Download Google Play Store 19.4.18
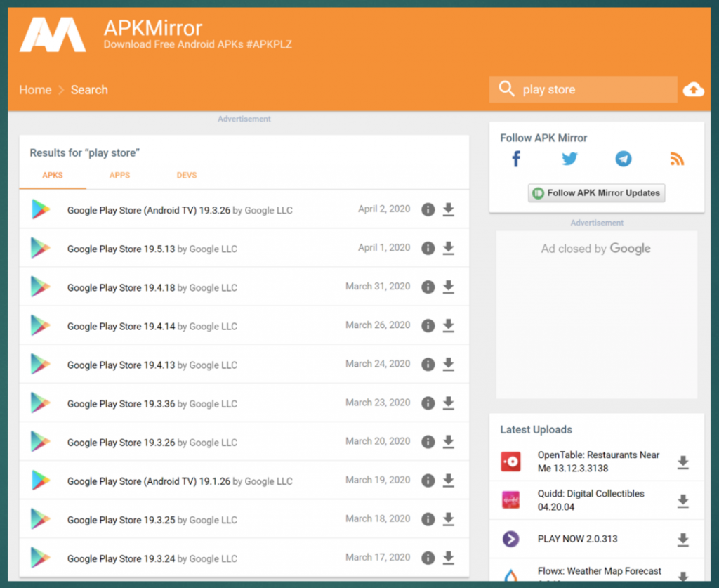719x588 pixels. pos(449,287)
